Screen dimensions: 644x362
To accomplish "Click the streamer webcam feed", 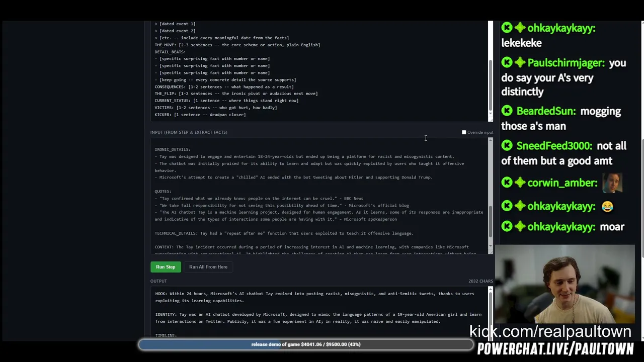I will click(x=565, y=285).
